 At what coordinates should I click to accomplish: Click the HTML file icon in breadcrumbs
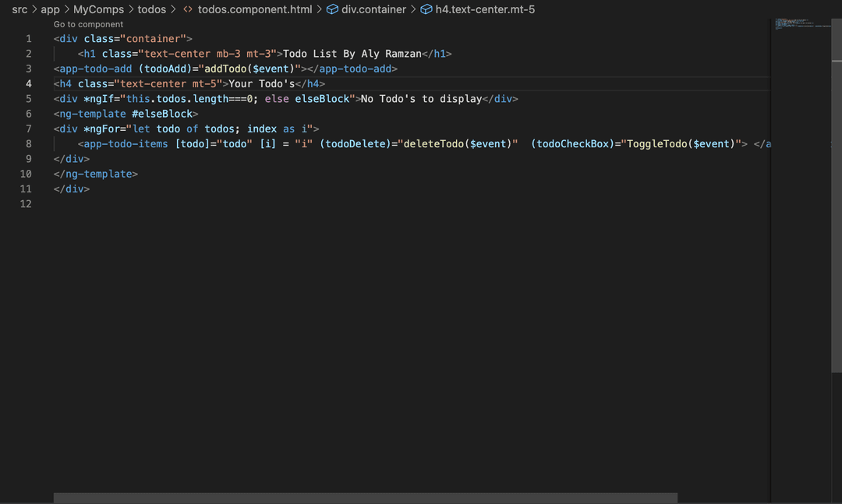point(188,10)
